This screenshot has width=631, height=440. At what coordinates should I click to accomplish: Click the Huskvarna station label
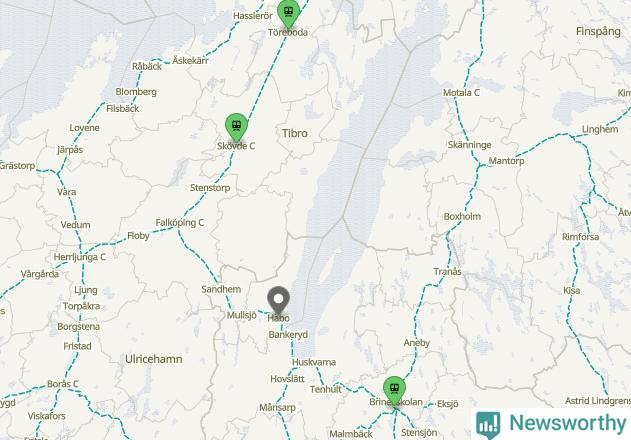[x=314, y=362]
